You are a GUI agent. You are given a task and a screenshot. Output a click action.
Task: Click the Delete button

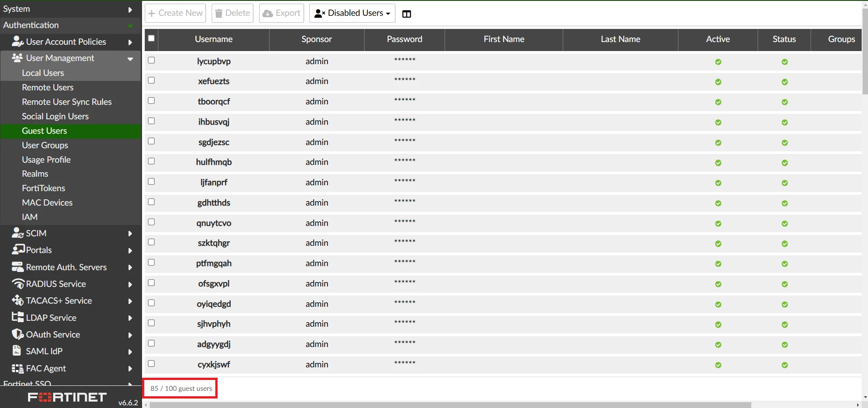[232, 13]
